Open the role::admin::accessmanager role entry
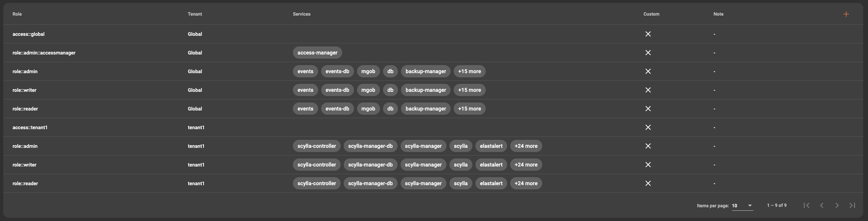Screen dimensions: 868x221 pos(44,53)
